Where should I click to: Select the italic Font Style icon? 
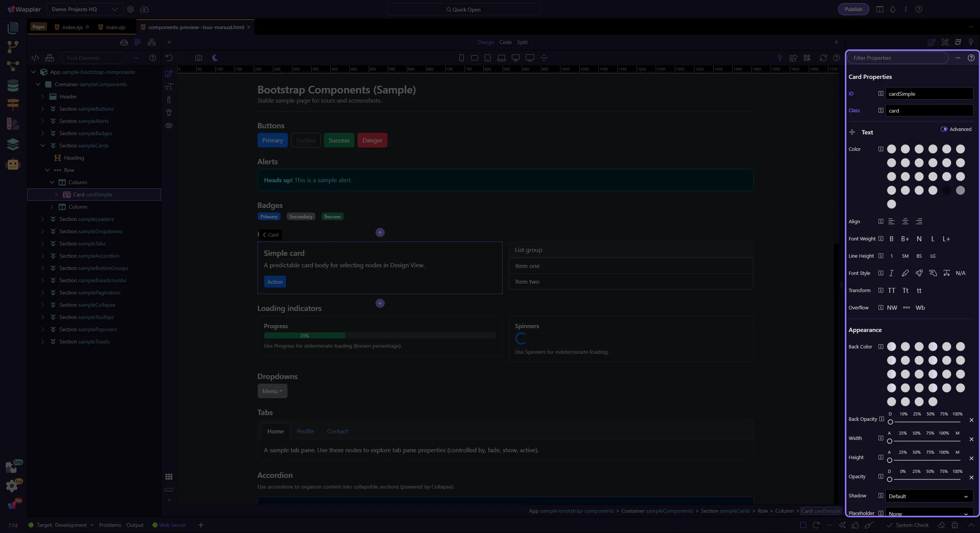(x=891, y=273)
